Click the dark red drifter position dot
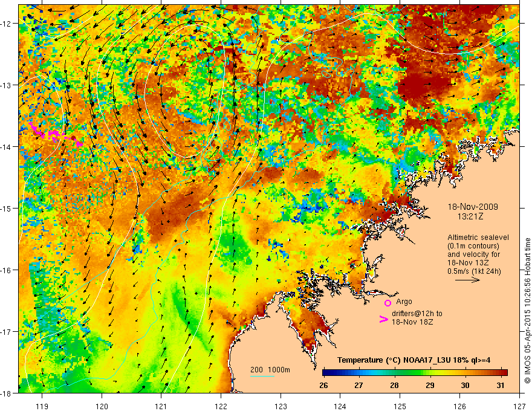This screenshot has width=532, height=411. click(x=73, y=138)
